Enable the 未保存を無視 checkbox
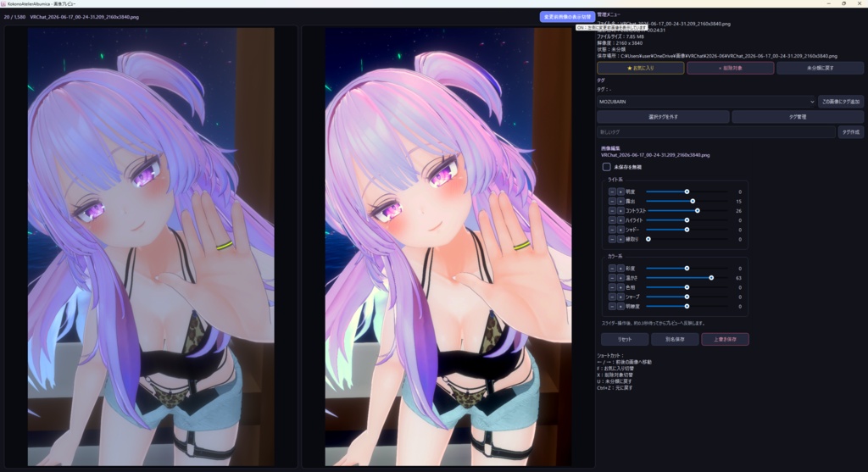Image resolution: width=868 pixels, height=472 pixels. click(x=606, y=167)
